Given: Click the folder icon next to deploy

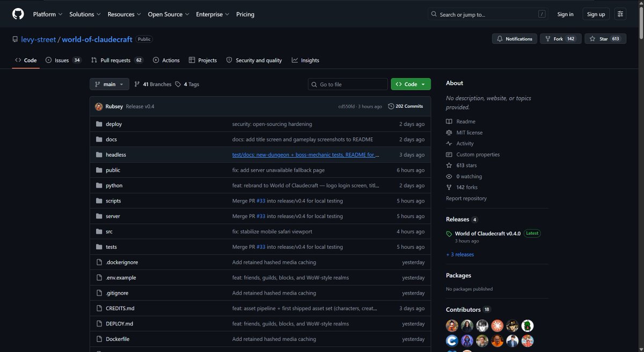Looking at the screenshot, I should (99, 124).
